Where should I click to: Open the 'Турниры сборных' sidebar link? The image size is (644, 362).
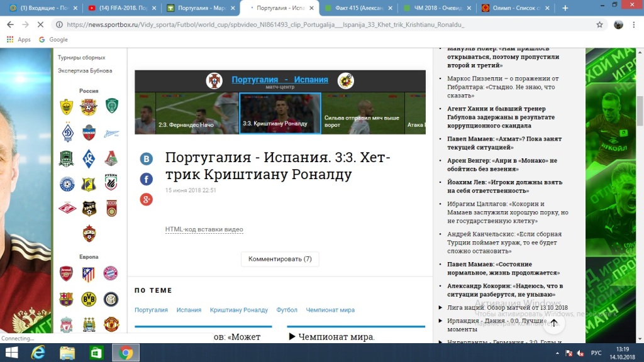(81, 57)
